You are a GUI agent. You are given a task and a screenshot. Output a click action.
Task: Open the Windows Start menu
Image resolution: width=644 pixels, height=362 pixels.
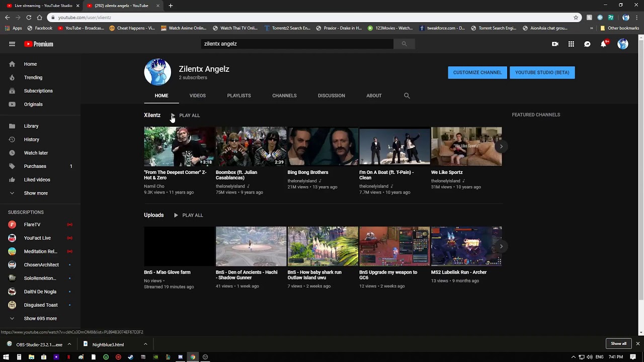click(6, 357)
